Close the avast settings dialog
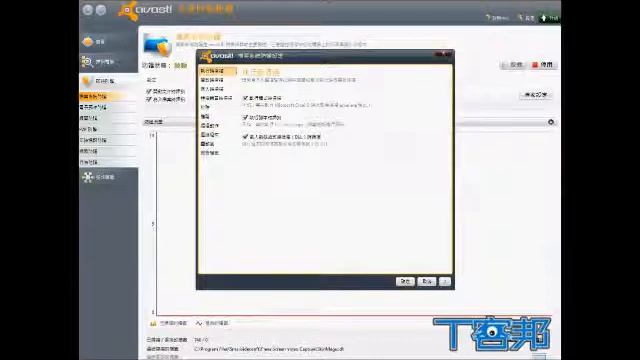 [x=444, y=54]
